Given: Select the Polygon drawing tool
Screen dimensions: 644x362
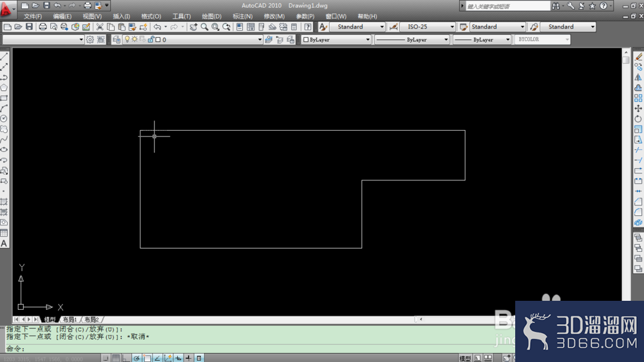Looking at the screenshot, I should pyautogui.click(x=4, y=88).
